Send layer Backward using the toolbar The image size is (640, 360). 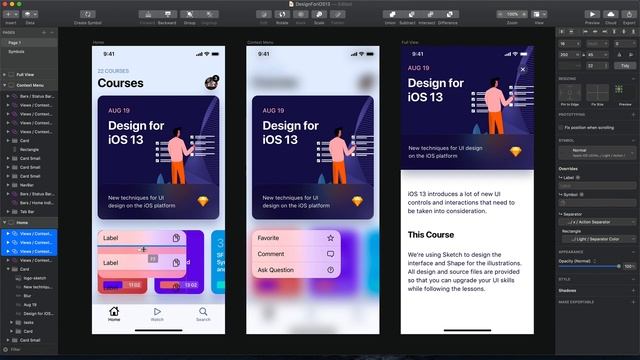[x=167, y=14]
